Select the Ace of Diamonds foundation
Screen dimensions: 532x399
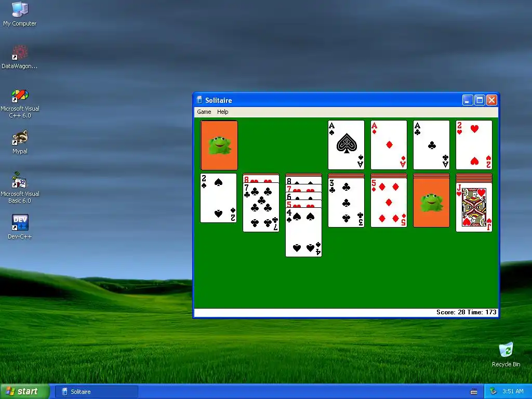point(389,145)
